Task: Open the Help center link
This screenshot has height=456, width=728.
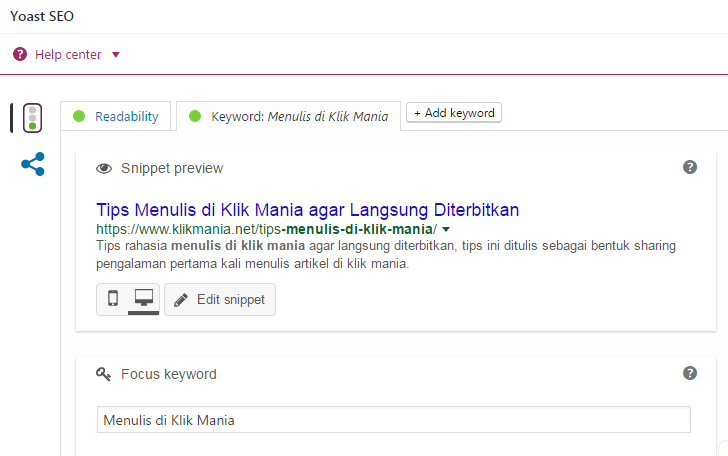Action: pyautogui.click(x=68, y=55)
